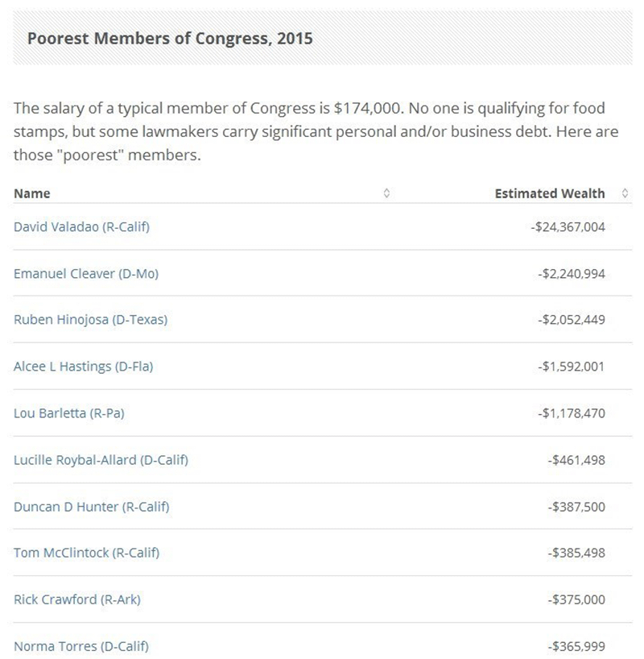Click sort icon beside Name column
This screenshot has width=644, height=659.
(386, 193)
